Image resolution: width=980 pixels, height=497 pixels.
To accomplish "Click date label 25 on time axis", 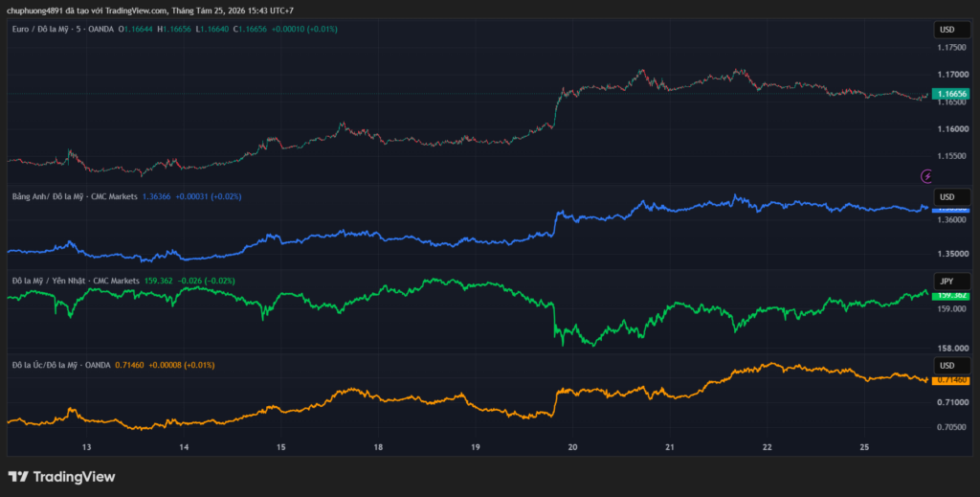I will [x=864, y=447].
